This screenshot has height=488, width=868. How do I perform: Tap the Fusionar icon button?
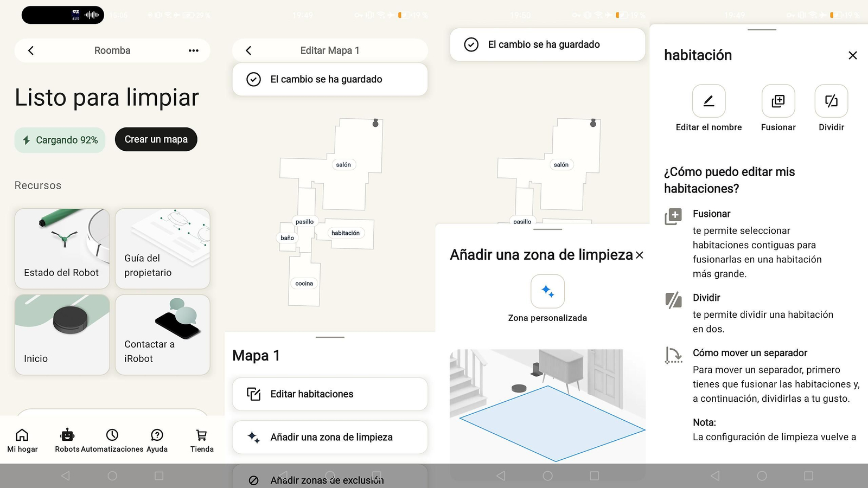click(778, 101)
